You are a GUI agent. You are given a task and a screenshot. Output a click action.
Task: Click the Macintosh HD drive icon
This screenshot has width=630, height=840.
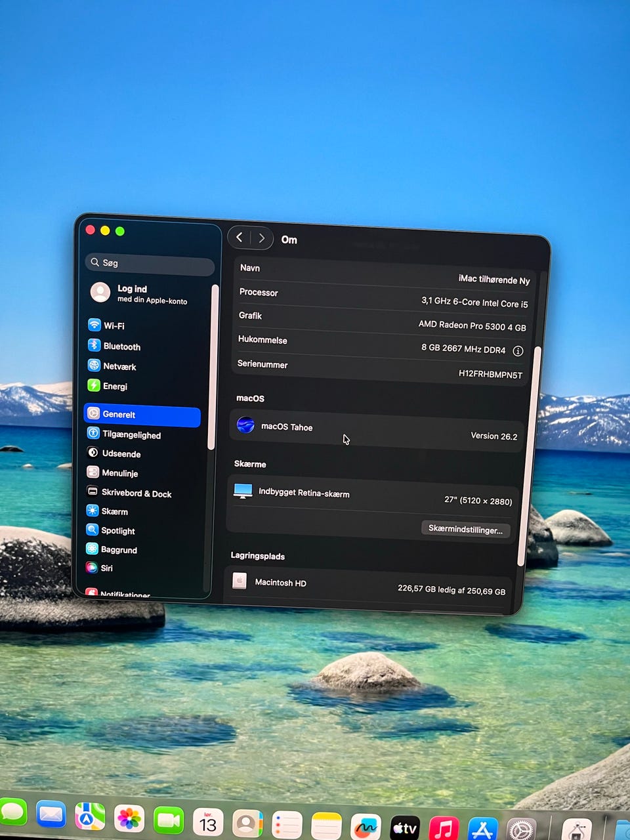(240, 581)
